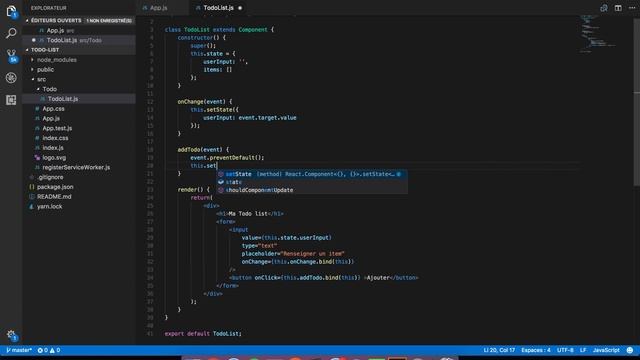Select TodoList.js in open editors list
This screenshot has width=640, height=360.
[x=79, y=40]
